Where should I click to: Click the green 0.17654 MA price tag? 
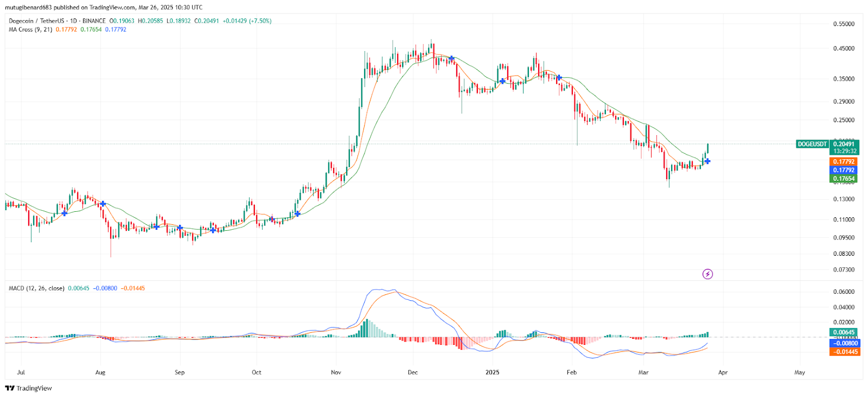(844, 179)
